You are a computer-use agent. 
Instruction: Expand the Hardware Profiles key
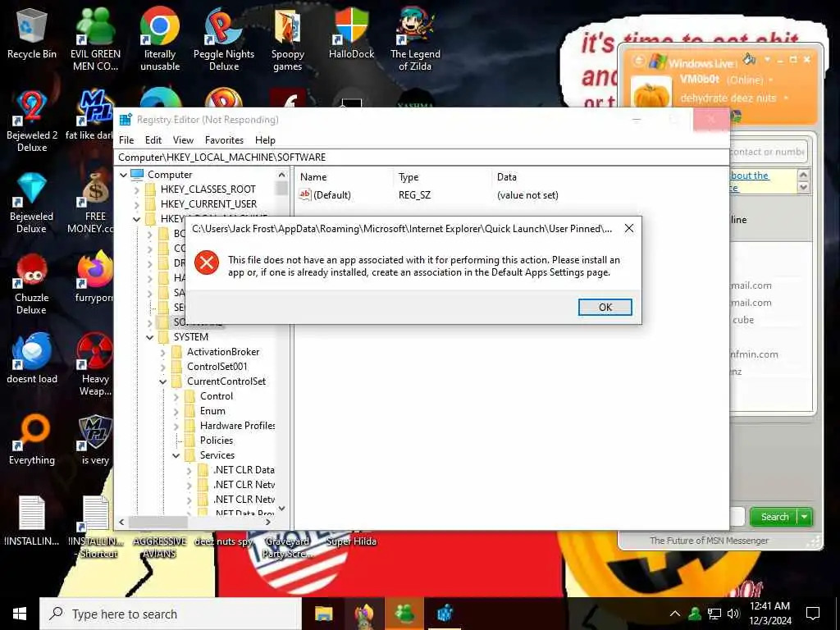(176, 426)
